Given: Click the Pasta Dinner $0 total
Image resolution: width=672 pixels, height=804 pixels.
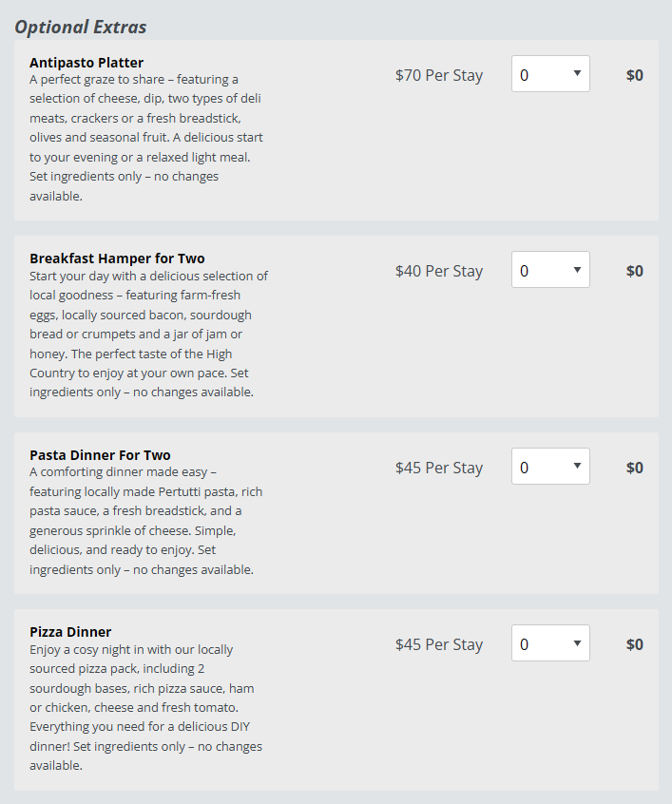Looking at the screenshot, I should coord(634,468).
